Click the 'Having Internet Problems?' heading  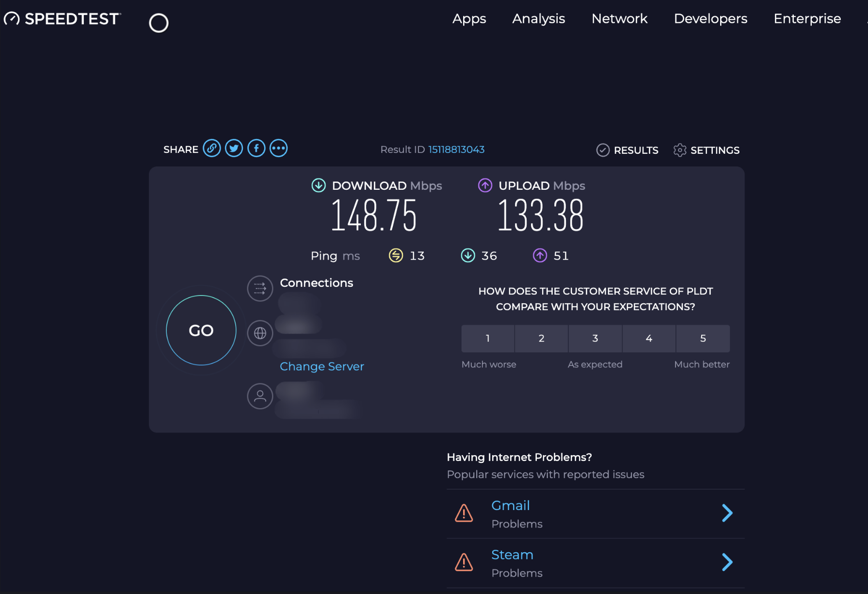[x=519, y=457]
